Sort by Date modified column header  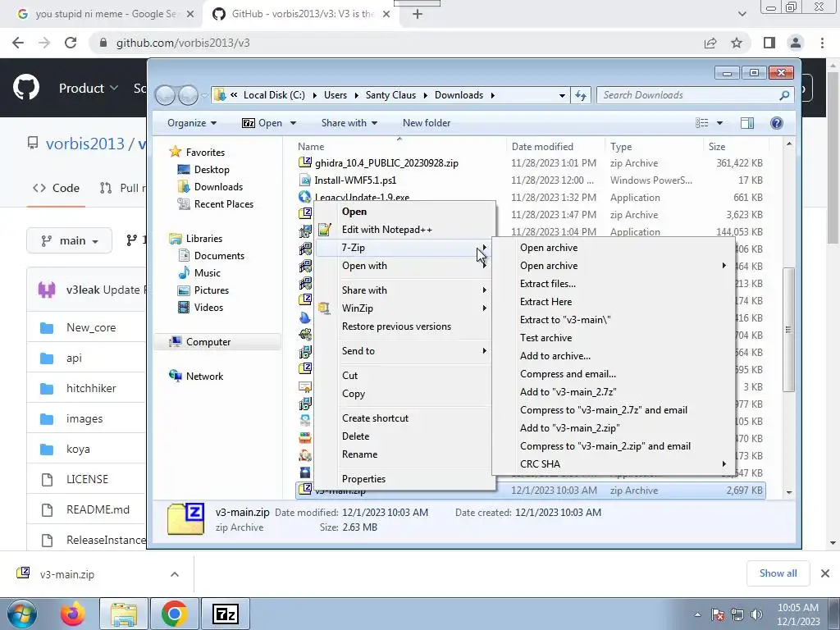tap(542, 147)
